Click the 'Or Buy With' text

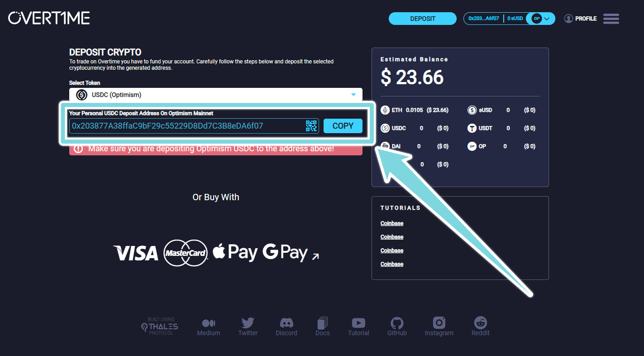point(216,197)
